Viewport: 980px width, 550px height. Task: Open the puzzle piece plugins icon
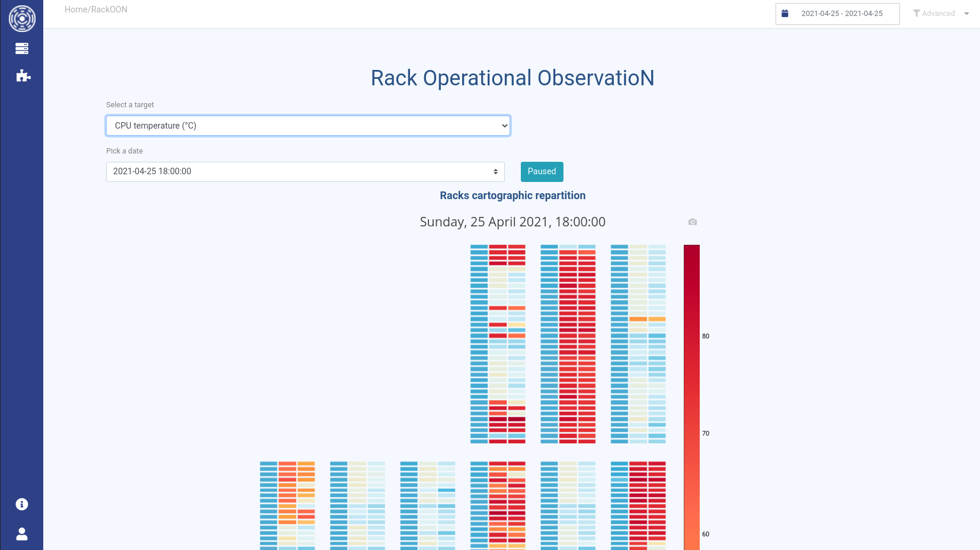point(23,76)
